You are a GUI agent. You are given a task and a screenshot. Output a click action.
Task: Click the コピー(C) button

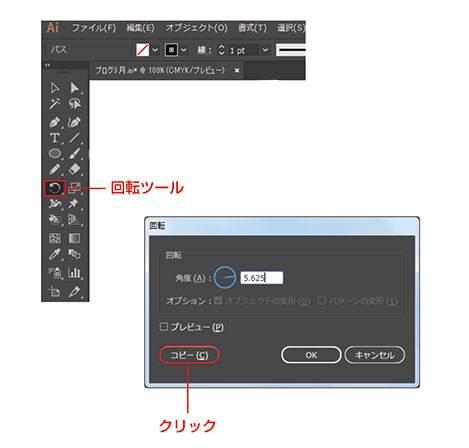click(x=189, y=355)
